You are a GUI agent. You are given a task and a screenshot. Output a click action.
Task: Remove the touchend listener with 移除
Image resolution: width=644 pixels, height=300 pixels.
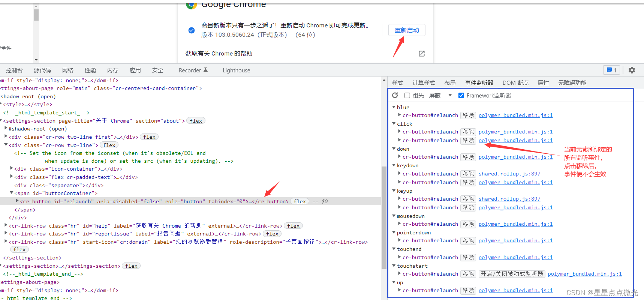[x=468, y=258]
